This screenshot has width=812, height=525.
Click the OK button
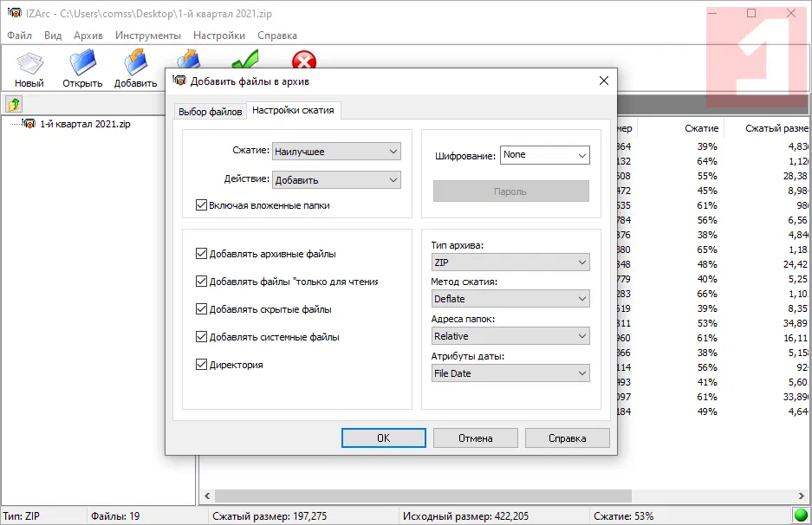click(x=384, y=438)
